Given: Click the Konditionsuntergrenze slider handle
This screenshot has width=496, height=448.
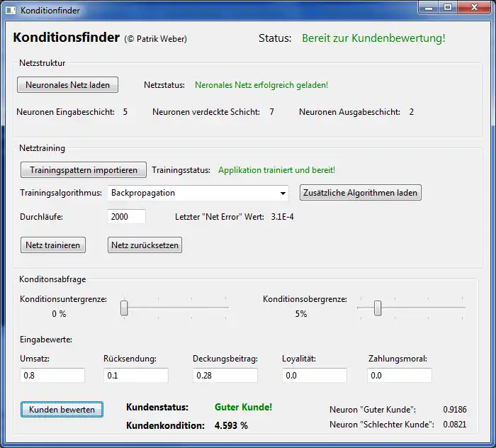Looking at the screenshot, I should point(124,308).
